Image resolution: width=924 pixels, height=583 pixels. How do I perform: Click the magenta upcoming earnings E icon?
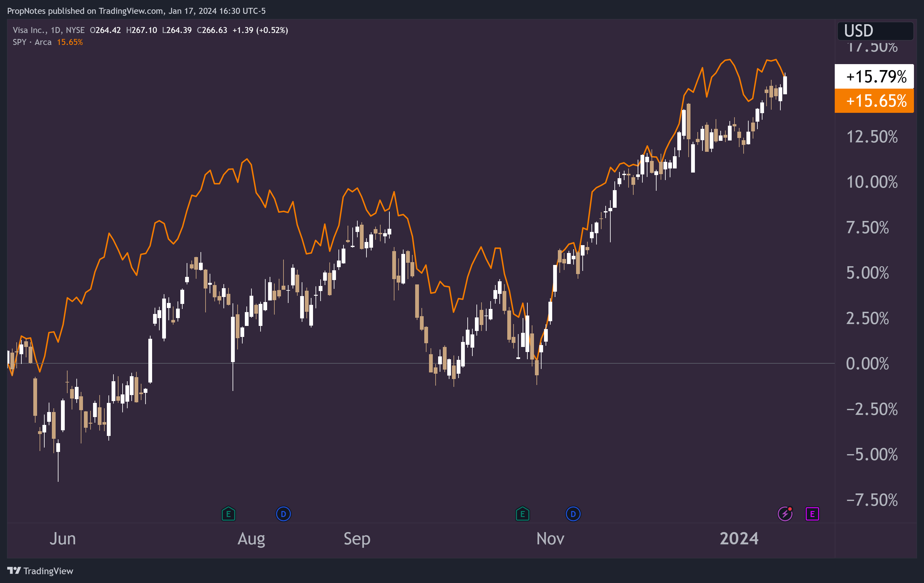coord(812,514)
